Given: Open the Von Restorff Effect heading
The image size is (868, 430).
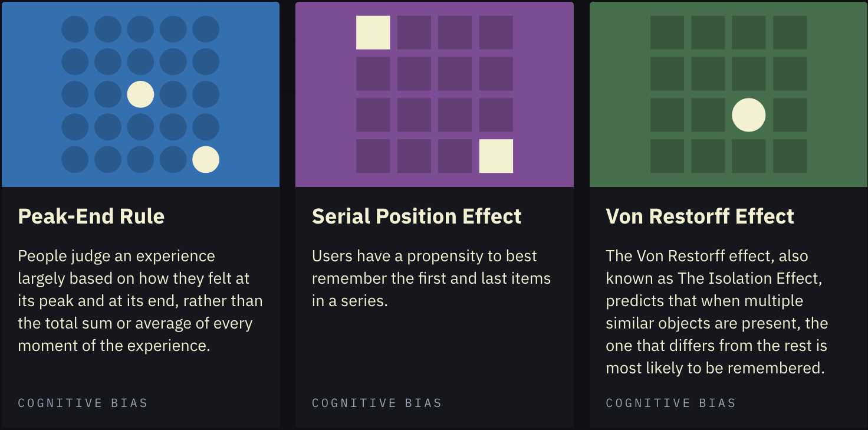Looking at the screenshot, I should point(700,216).
